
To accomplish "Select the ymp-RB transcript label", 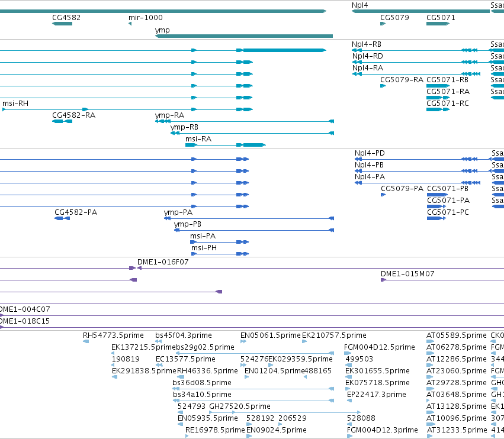I will [x=184, y=127].
